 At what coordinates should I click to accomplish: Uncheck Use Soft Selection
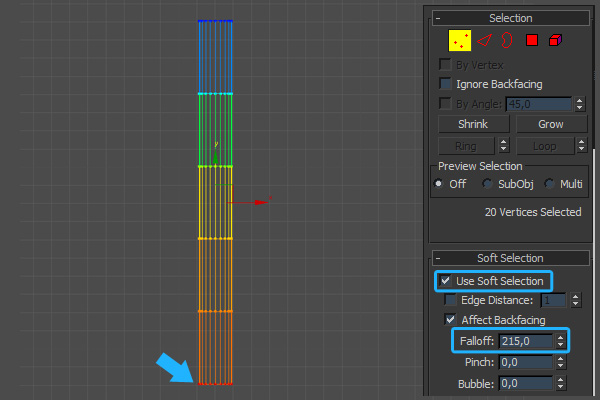(446, 281)
